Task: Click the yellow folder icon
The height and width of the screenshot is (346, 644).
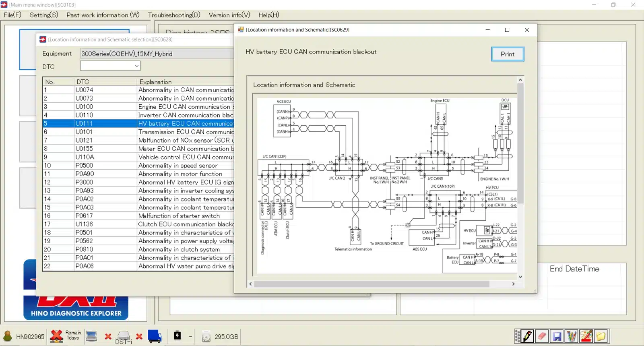Action: (x=601, y=336)
